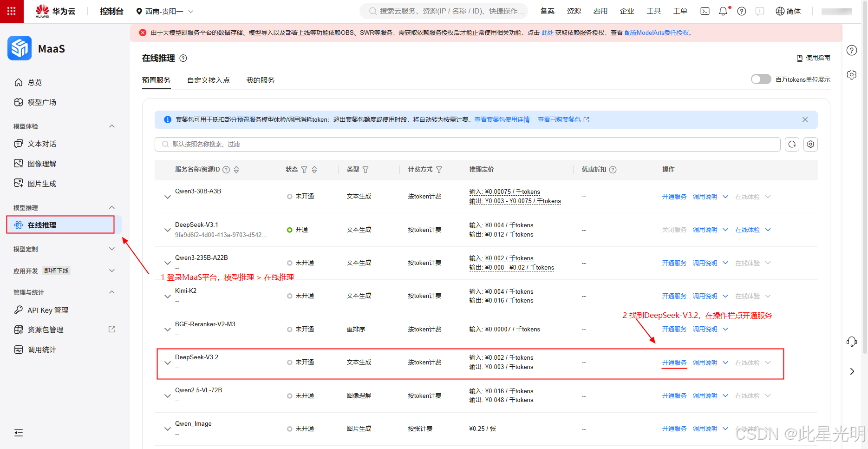Switch to the 自定义接入点 tab
This screenshot has width=868, height=449.
208,79
